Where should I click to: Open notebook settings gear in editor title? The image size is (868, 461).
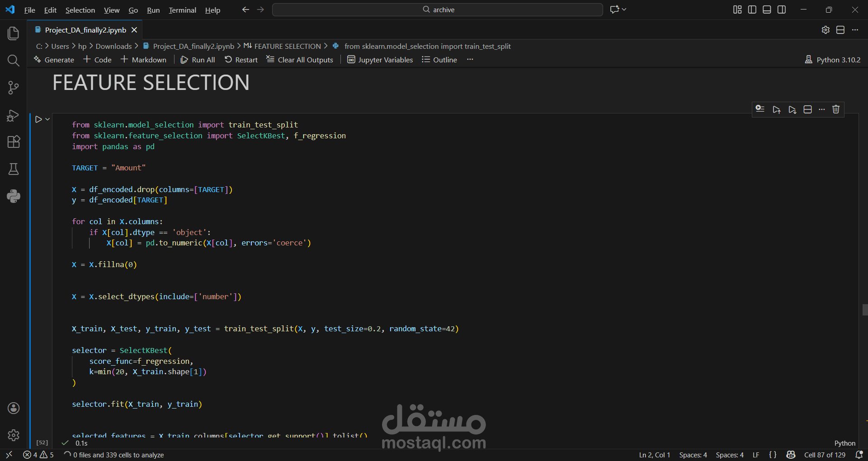[x=826, y=30]
